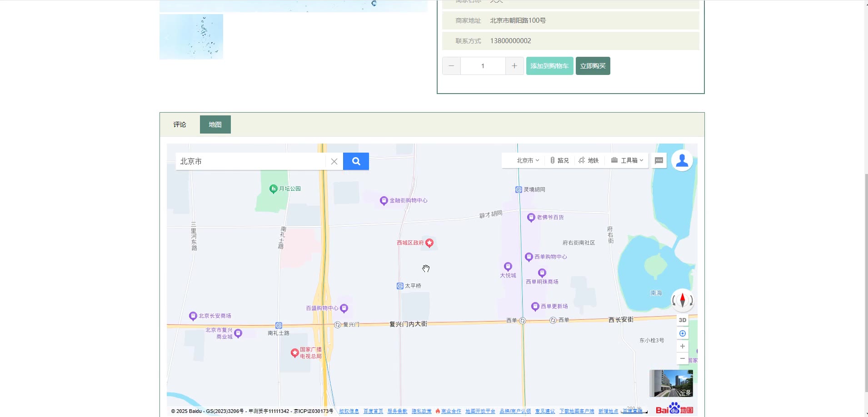Screen dimensions: 868x417
Task: Expand the 工具箱 toolbox dropdown
Action: click(x=627, y=160)
